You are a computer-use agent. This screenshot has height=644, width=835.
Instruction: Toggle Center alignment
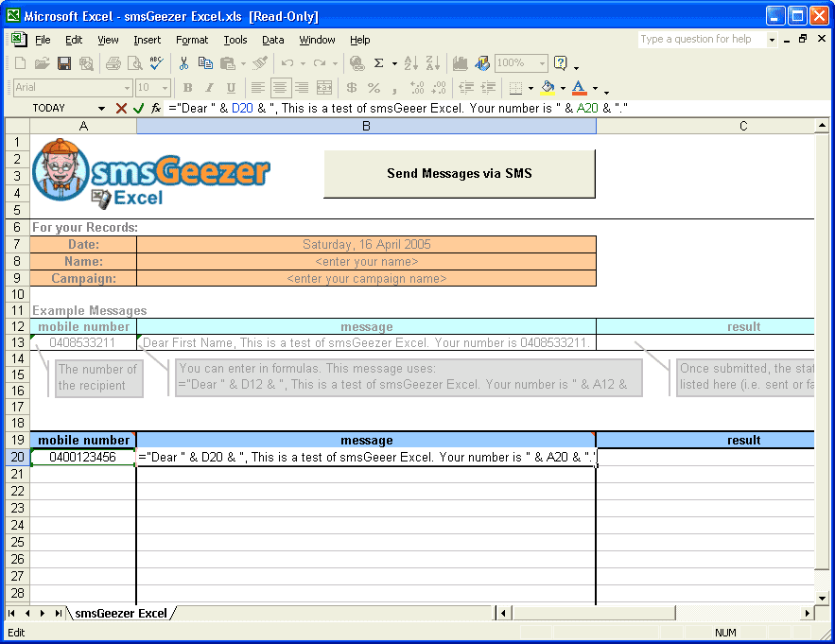coord(280,88)
